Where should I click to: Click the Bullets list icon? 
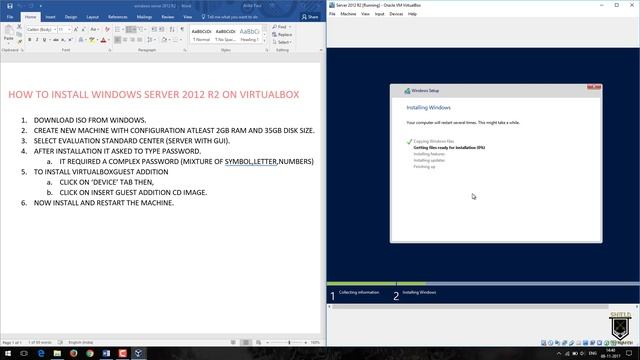pos(118,29)
